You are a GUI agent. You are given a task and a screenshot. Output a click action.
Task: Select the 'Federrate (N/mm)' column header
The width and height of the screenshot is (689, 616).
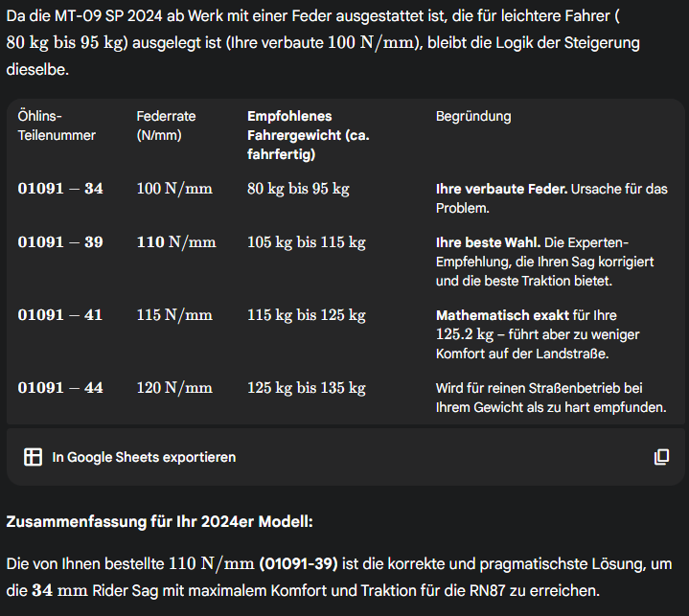pyautogui.click(x=166, y=125)
